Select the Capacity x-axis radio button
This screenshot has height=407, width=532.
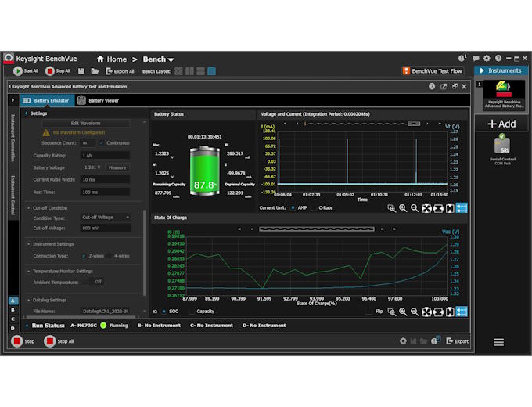point(192,312)
